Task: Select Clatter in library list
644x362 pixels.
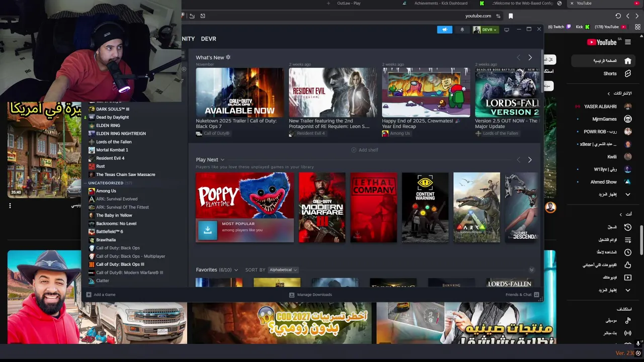Action: [x=102, y=281]
